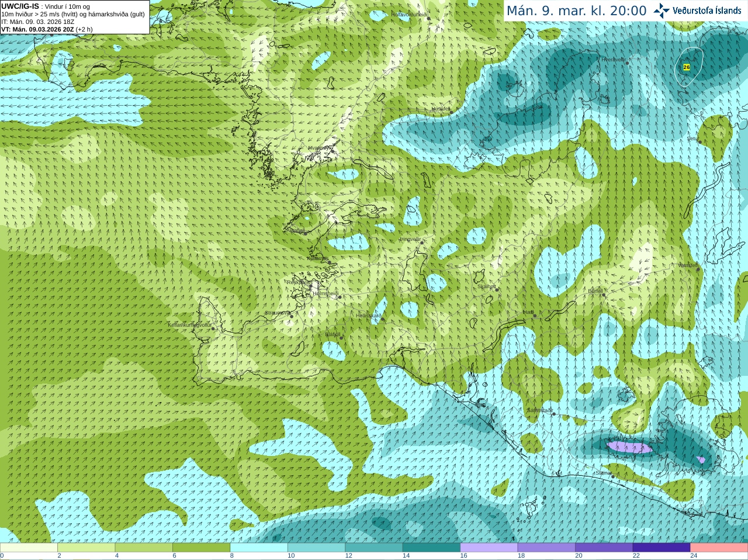
Task: Pick the 12–14 m/s teal legend swatch
Action: click(x=374, y=548)
